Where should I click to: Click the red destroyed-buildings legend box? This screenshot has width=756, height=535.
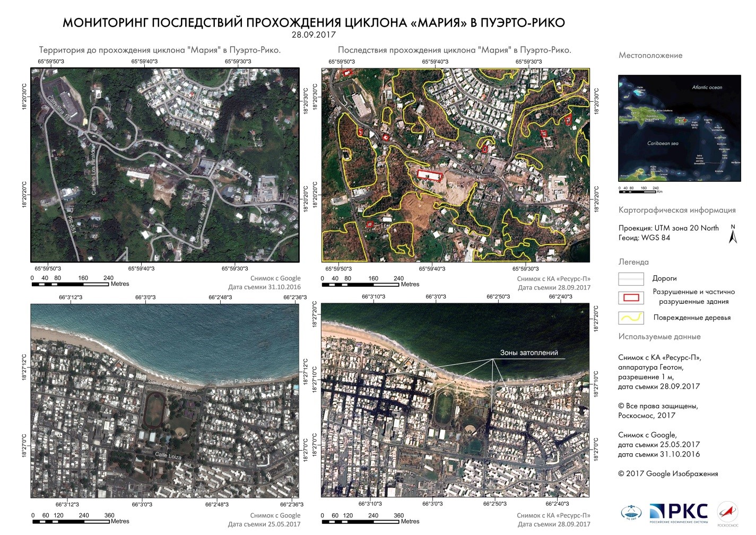[631, 297]
